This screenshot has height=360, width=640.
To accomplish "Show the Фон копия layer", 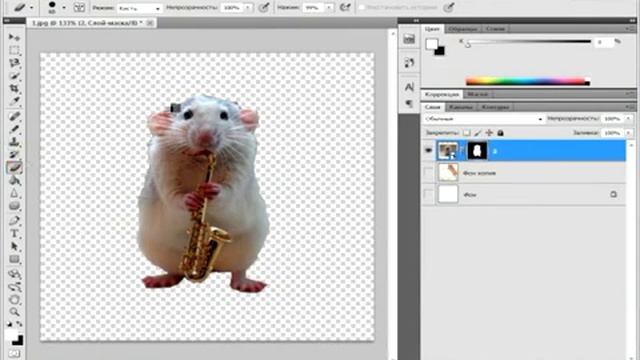I will click(x=428, y=173).
